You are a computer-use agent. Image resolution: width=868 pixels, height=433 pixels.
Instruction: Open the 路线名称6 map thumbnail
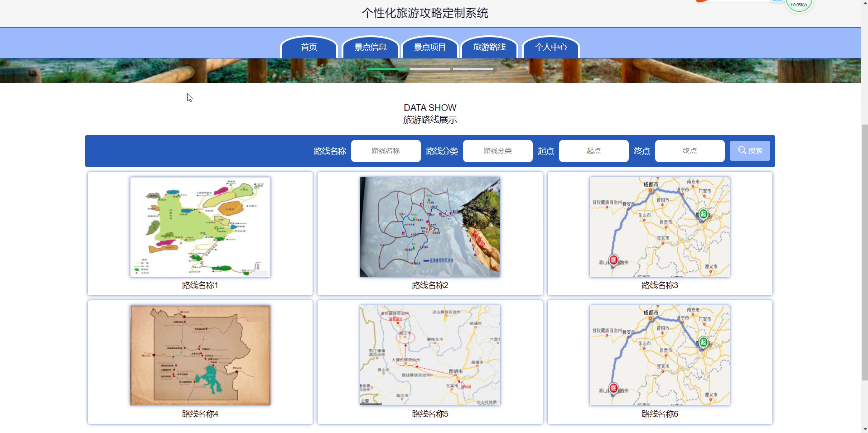click(x=660, y=355)
